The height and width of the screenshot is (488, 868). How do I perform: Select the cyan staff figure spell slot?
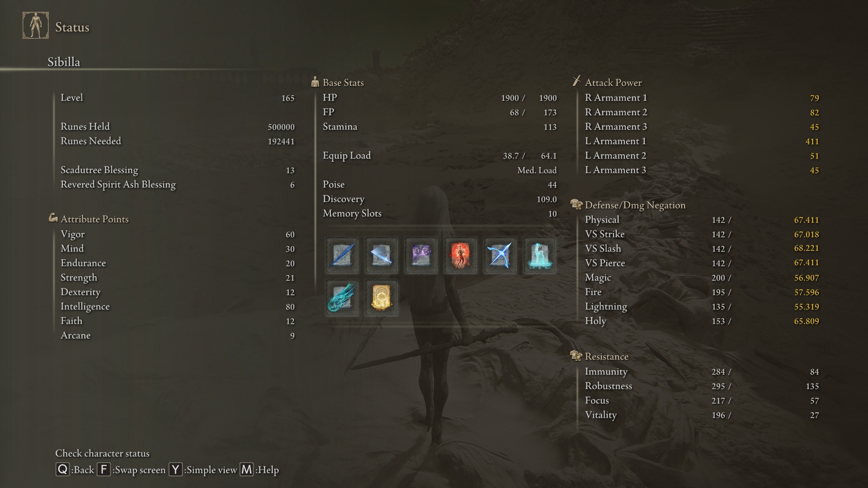tap(539, 256)
